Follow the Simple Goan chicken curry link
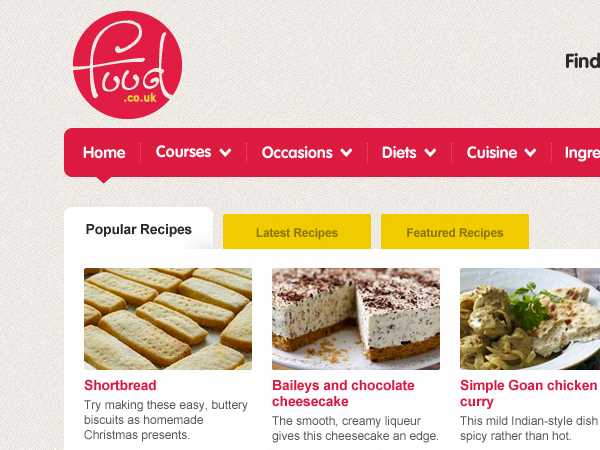Screen dimensions: 600x450 [528, 393]
